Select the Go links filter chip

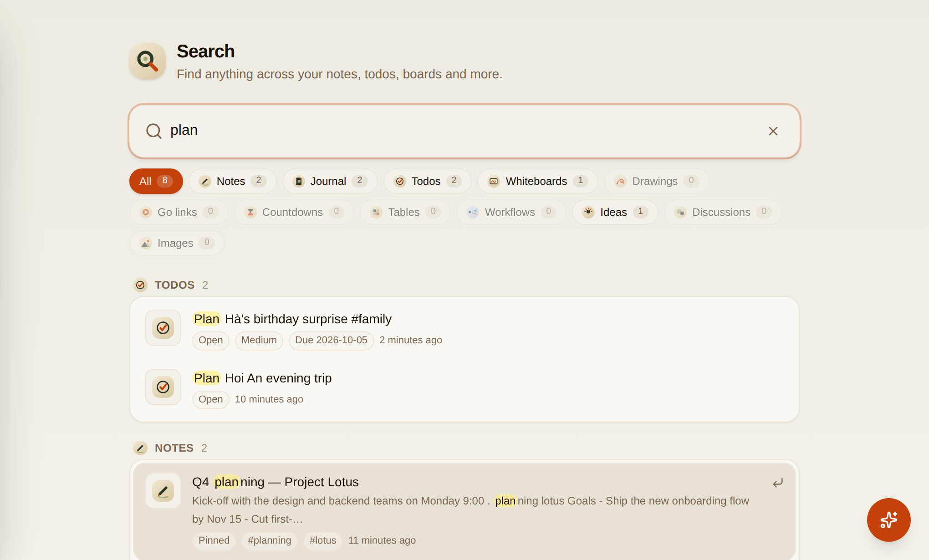click(x=179, y=212)
